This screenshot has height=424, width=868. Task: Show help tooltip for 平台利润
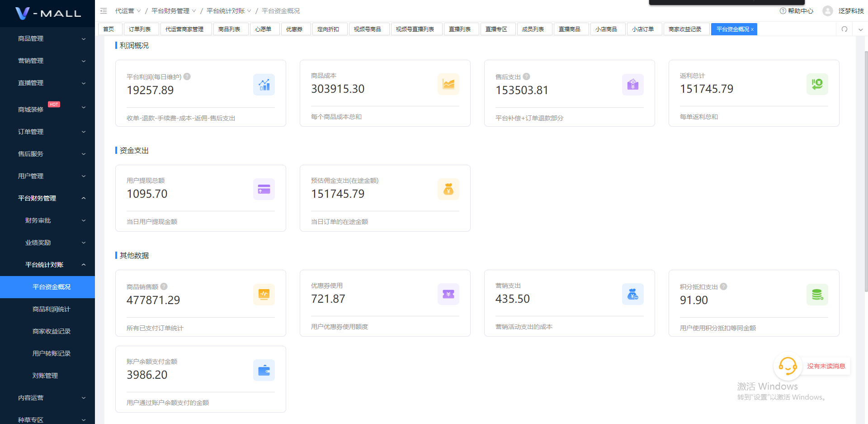click(187, 76)
